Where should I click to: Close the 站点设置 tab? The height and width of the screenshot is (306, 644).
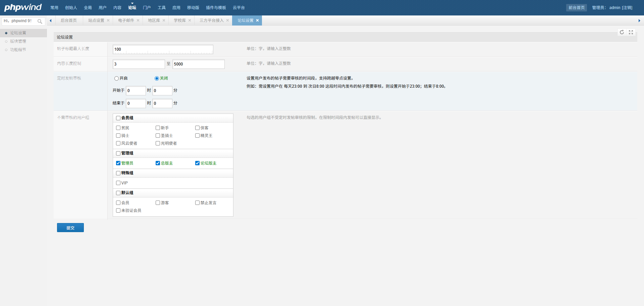point(108,20)
